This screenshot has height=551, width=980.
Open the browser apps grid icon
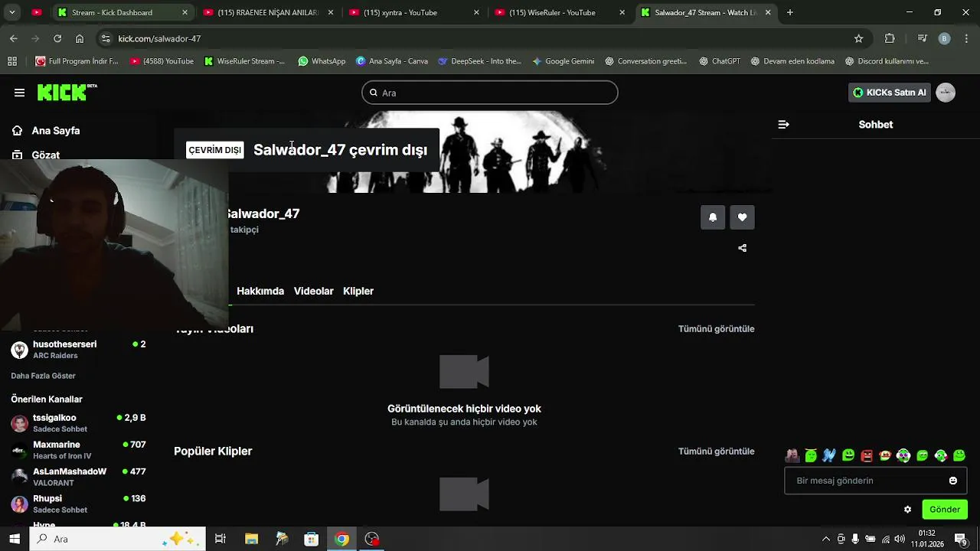(x=12, y=61)
